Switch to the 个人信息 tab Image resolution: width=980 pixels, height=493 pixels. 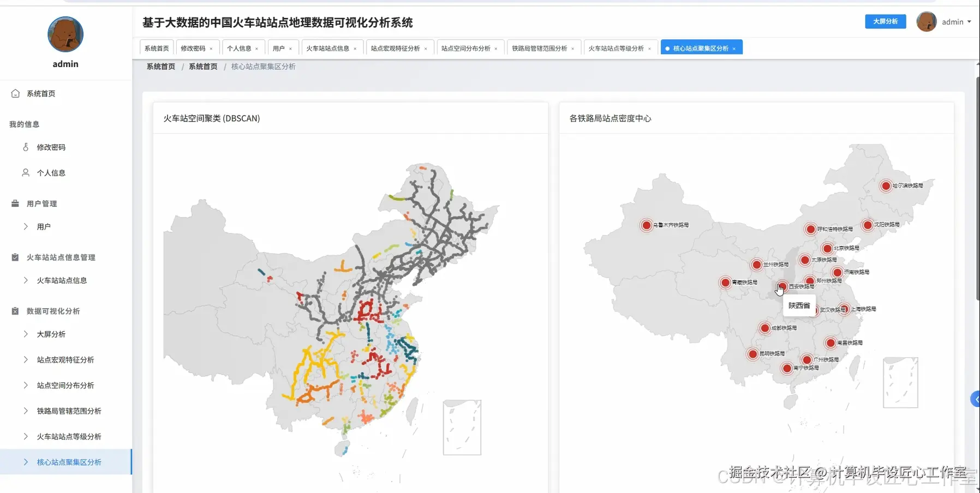click(239, 47)
